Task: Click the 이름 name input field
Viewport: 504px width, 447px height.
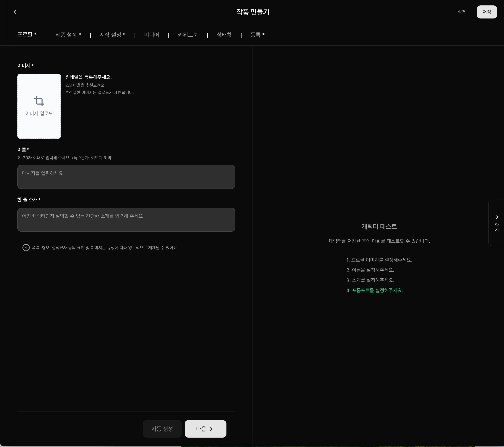Action: (x=126, y=177)
